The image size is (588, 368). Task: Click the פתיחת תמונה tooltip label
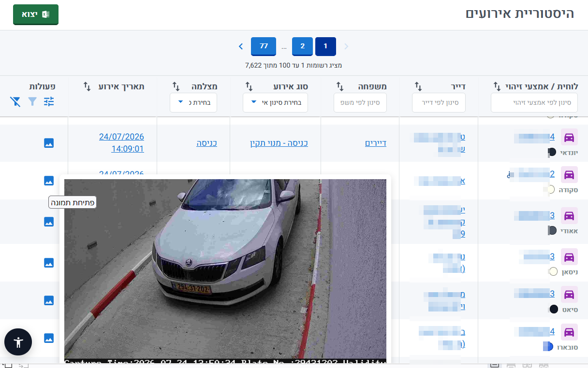pyautogui.click(x=73, y=202)
